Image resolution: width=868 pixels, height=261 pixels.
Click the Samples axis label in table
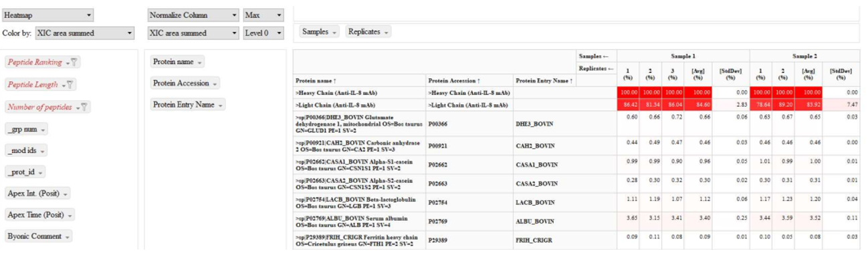tap(594, 57)
